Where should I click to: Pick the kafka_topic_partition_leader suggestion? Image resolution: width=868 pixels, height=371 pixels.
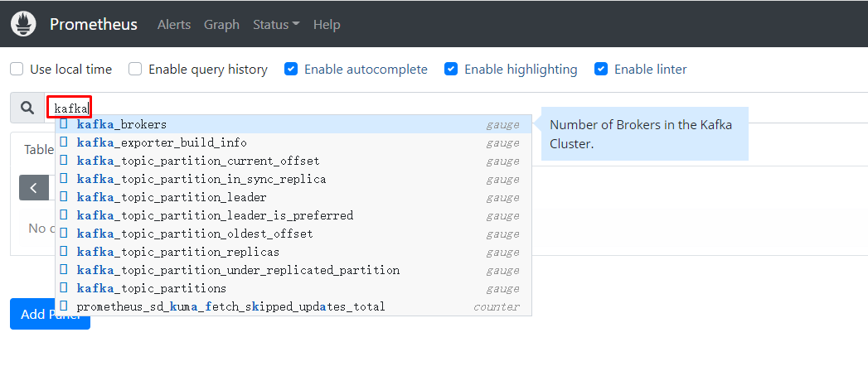pyautogui.click(x=293, y=197)
